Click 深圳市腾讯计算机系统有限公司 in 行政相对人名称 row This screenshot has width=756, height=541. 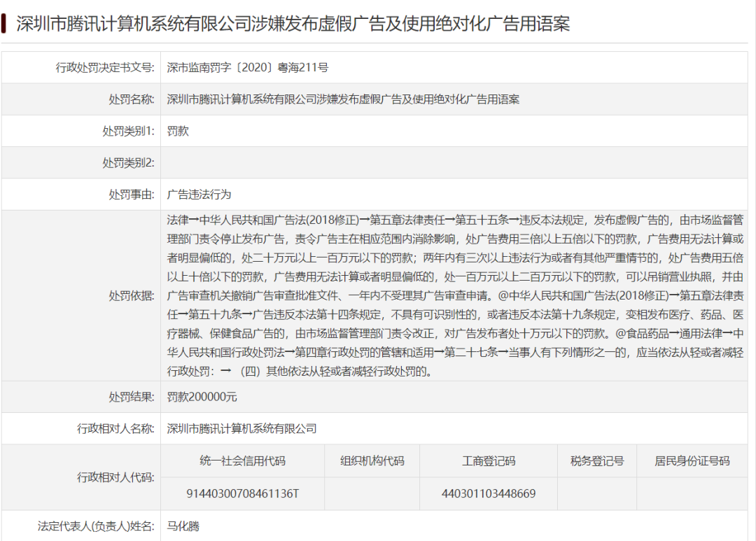(241, 428)
